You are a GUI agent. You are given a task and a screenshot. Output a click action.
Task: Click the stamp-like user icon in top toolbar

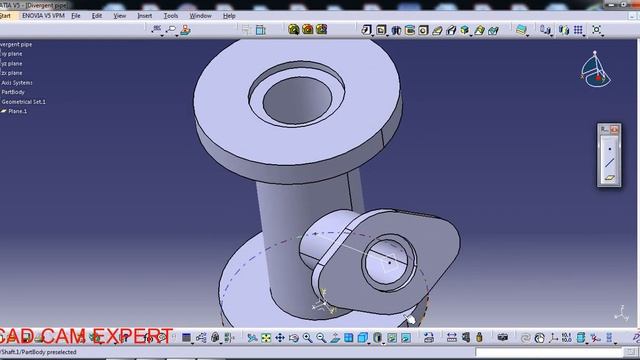[185, 30]
